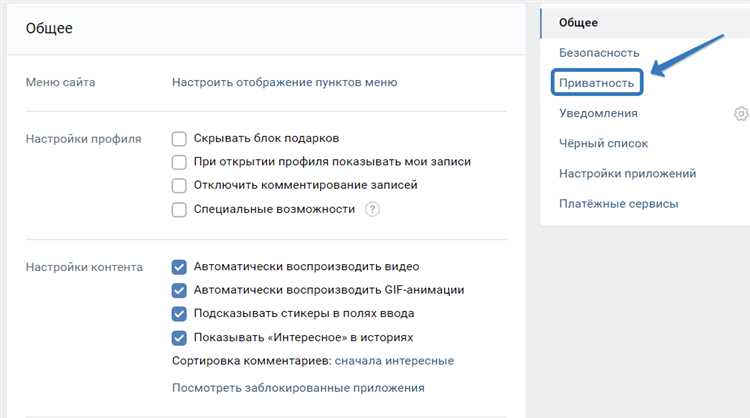750x418 pixels.
Task: Tick Отключить комментирование записей checkbox
Action: 179,186
